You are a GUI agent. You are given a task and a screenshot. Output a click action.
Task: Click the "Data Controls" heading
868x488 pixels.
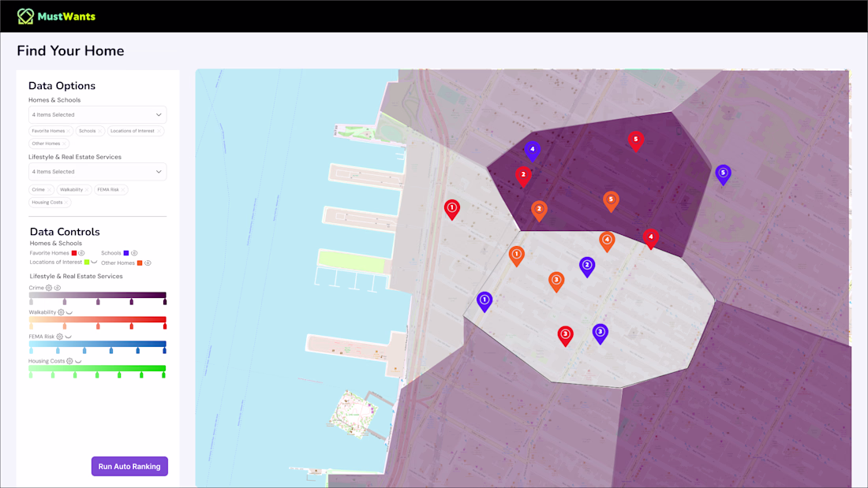(x=65, y=232)
